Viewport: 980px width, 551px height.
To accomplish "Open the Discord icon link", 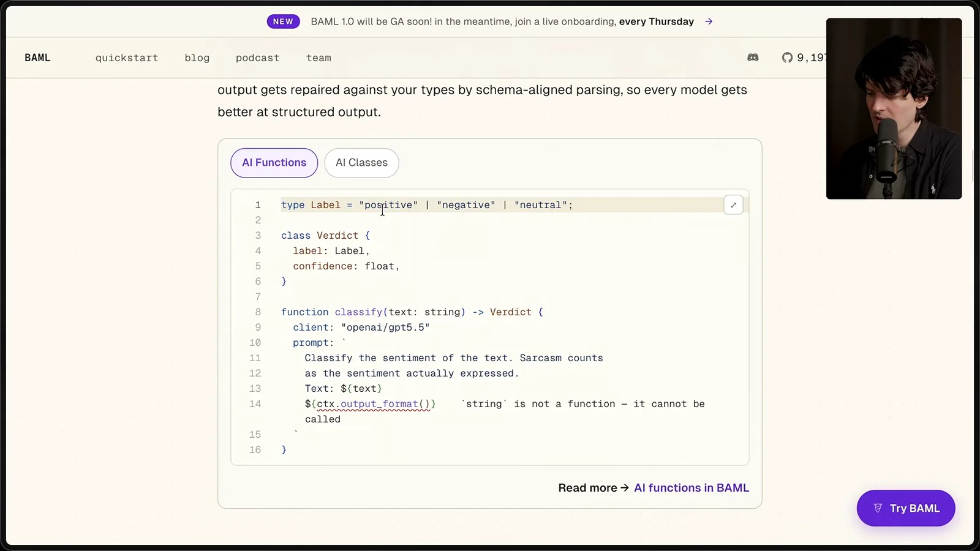I will click(x=753, y=58).
